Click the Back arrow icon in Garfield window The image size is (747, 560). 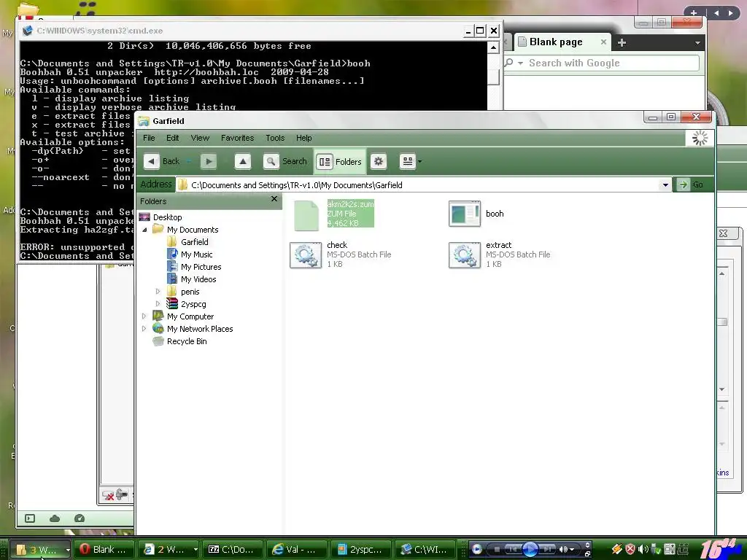152,161
